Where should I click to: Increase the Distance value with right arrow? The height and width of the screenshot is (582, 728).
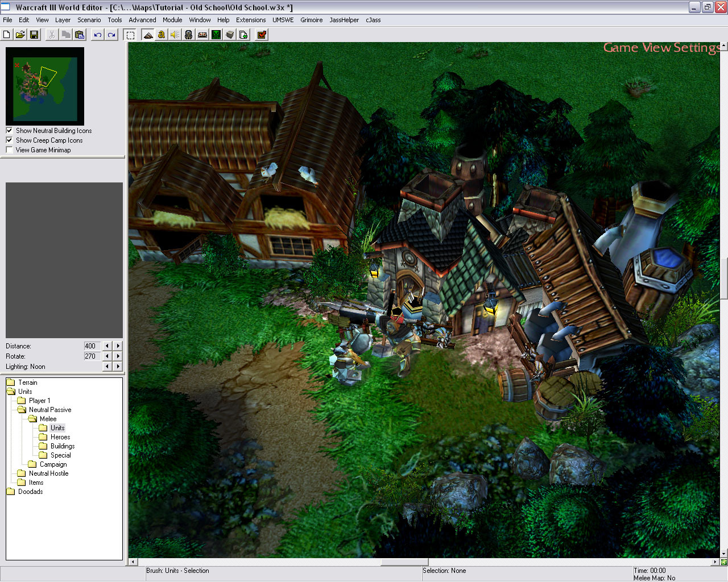click(118, 346)
